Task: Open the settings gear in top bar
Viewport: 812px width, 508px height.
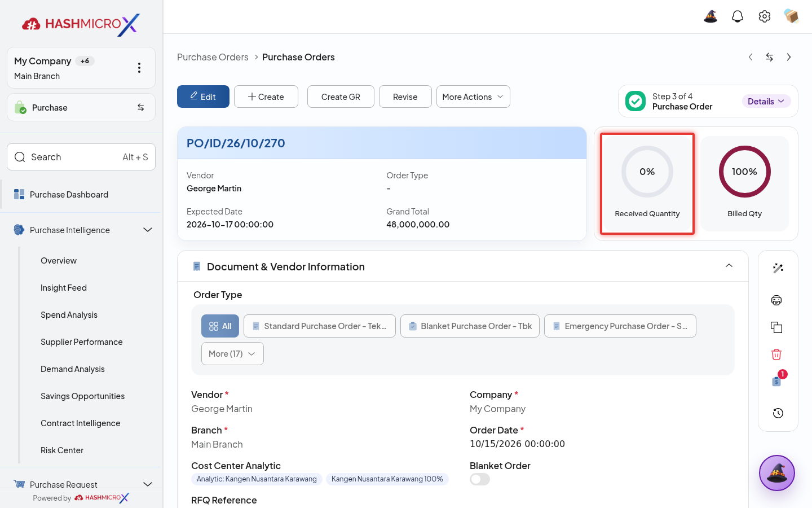Action: coord(765,16)
